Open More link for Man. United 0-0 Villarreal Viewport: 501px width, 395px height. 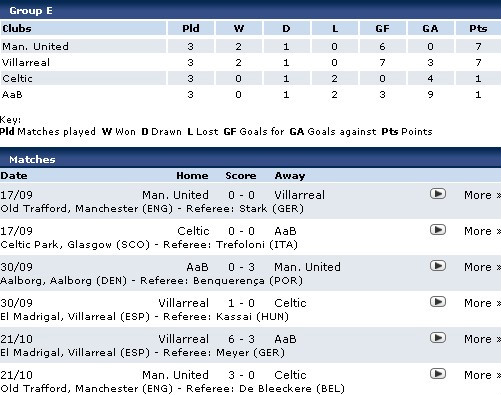482,195
